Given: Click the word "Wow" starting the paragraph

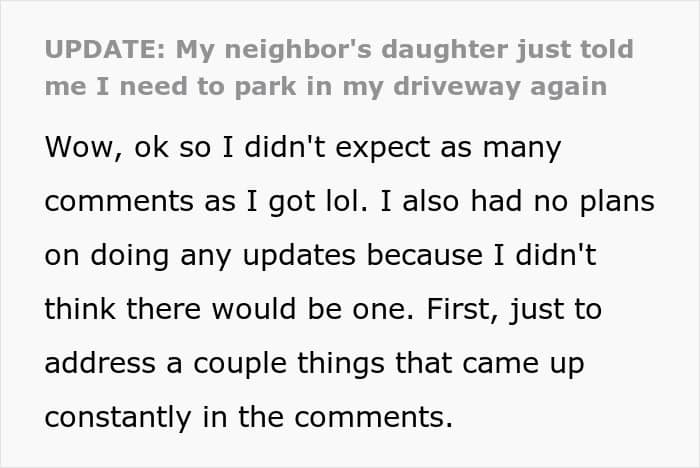Looking at the screenshot, I should coord(79,146).
